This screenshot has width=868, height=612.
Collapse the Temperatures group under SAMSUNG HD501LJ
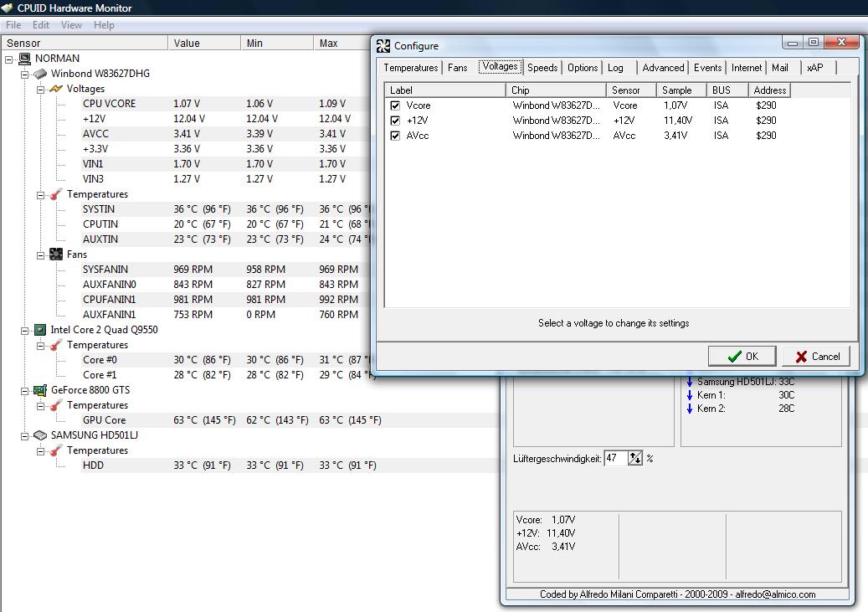click(x=41, y=451)
